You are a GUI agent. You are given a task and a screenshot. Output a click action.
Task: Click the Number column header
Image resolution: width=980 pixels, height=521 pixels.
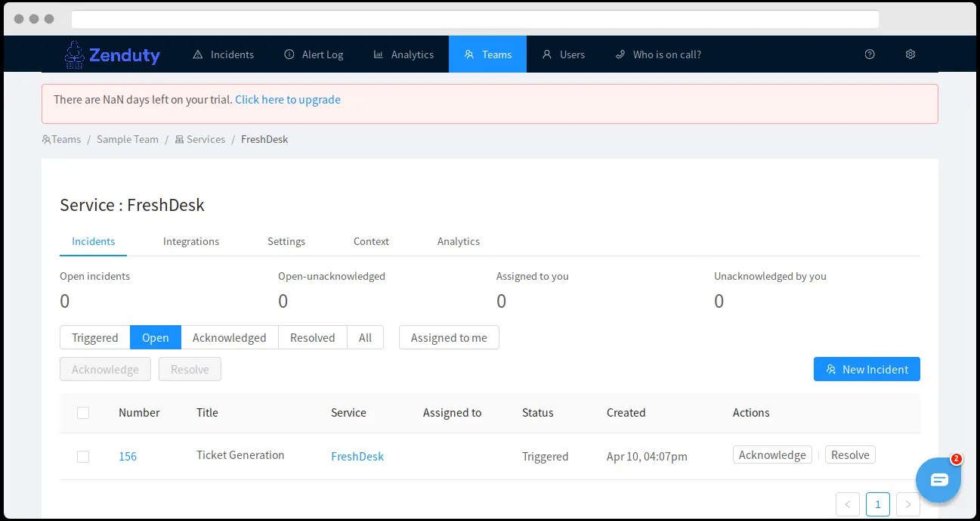coord(139,413)
